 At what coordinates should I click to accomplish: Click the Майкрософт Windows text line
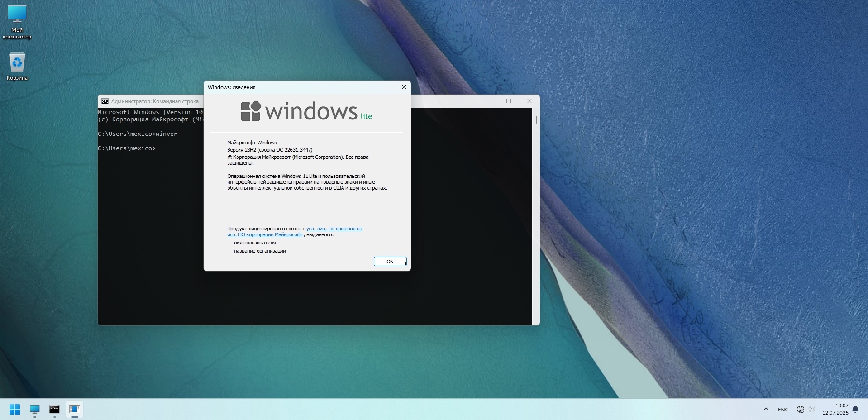(252, 143)
